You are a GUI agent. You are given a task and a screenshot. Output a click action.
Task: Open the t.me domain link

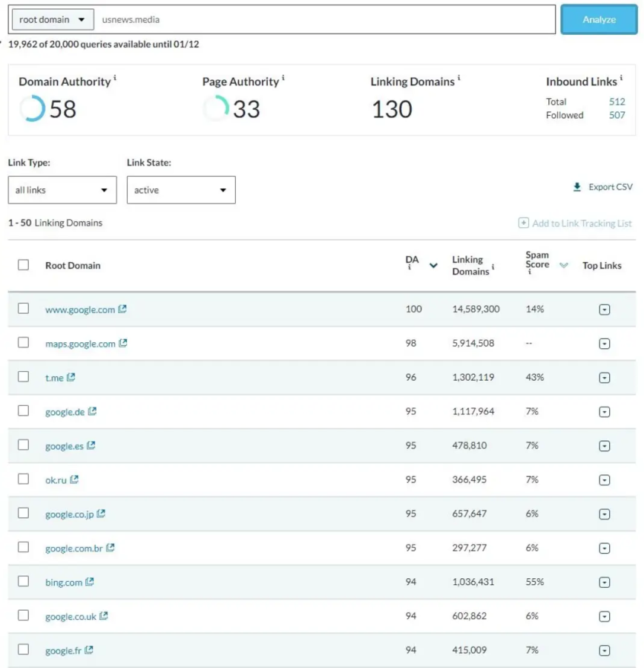pos(54,378)
